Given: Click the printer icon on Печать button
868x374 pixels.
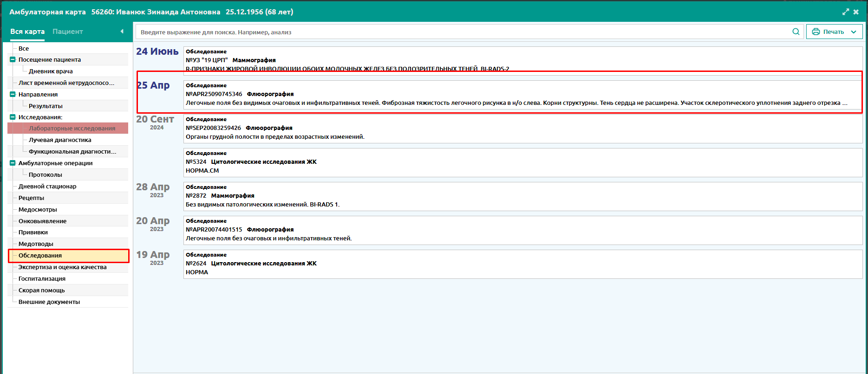Looking at the screenshot, I should (816, 32).
